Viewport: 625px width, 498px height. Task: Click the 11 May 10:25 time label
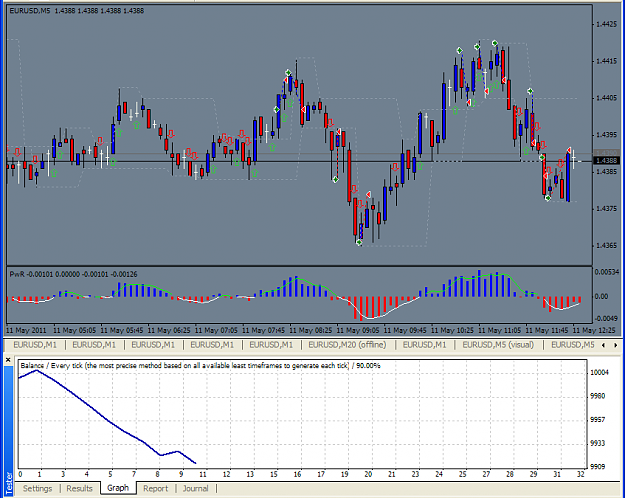pos(452,331)
